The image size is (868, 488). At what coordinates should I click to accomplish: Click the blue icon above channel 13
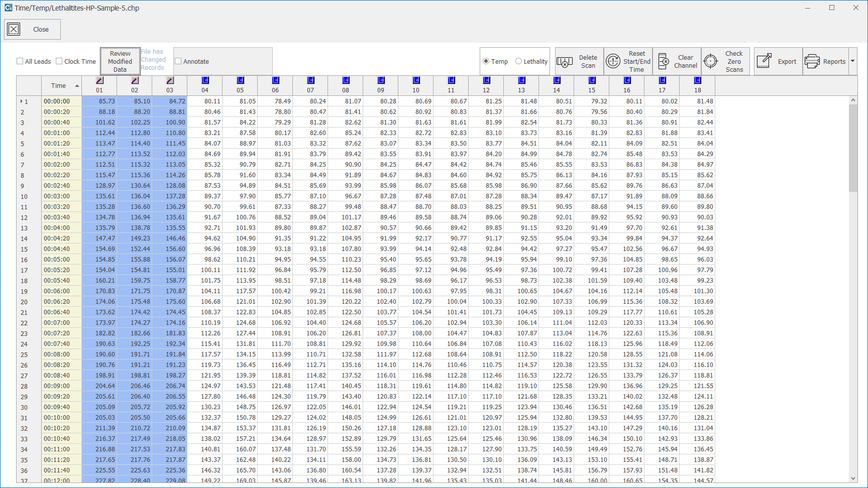[x=521, y=80]
